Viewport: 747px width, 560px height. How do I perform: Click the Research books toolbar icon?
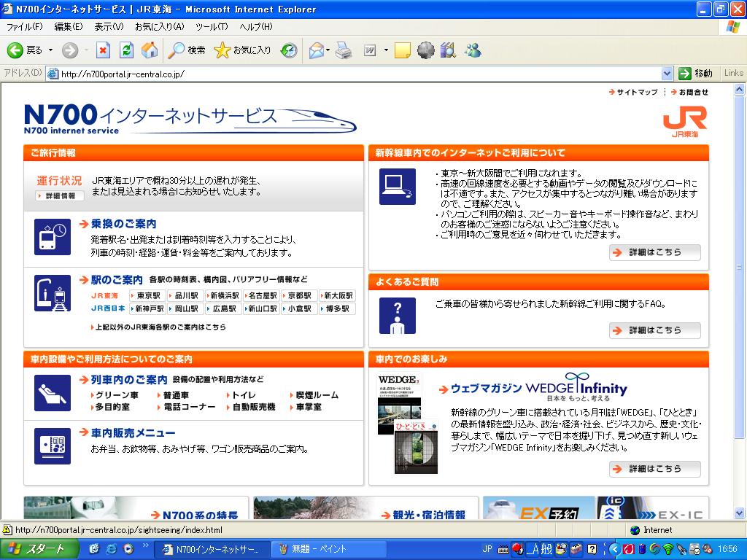tap(449, 50)
